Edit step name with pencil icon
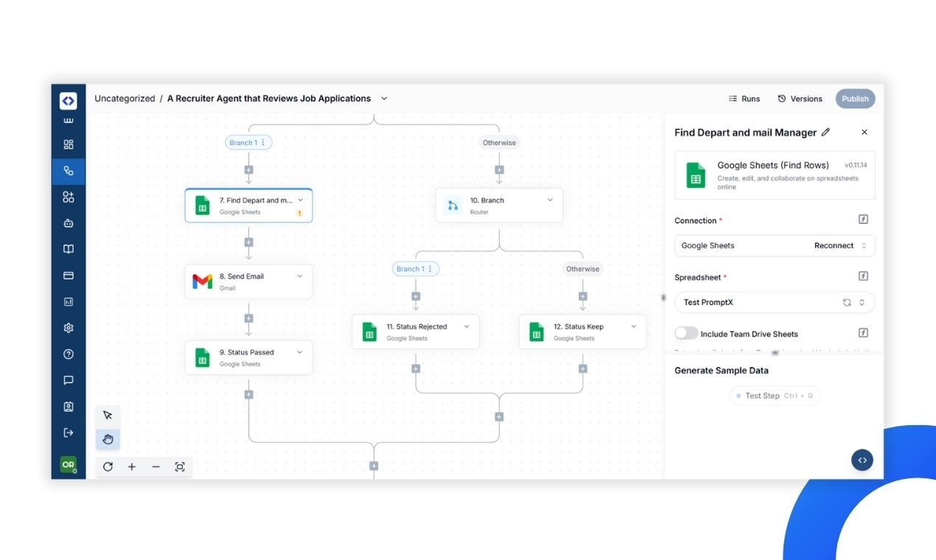Screen dimensions: 936x560 pyautogui.click(x=825, y=133)
